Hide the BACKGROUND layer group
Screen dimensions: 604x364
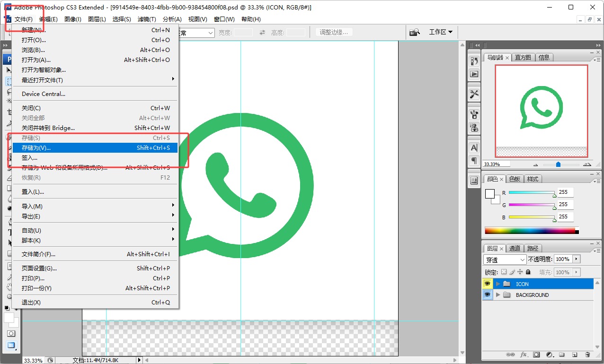(x=487, y=295)
